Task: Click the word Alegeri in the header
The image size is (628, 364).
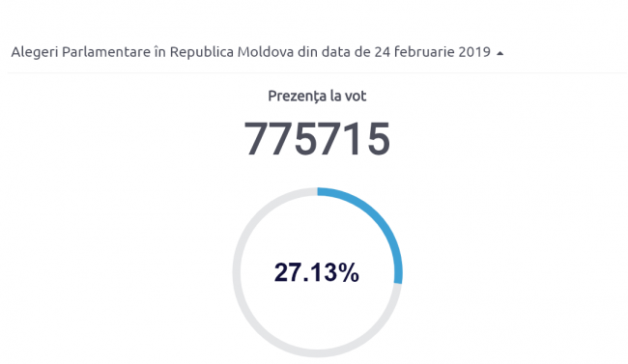Action: pos(35,52)
